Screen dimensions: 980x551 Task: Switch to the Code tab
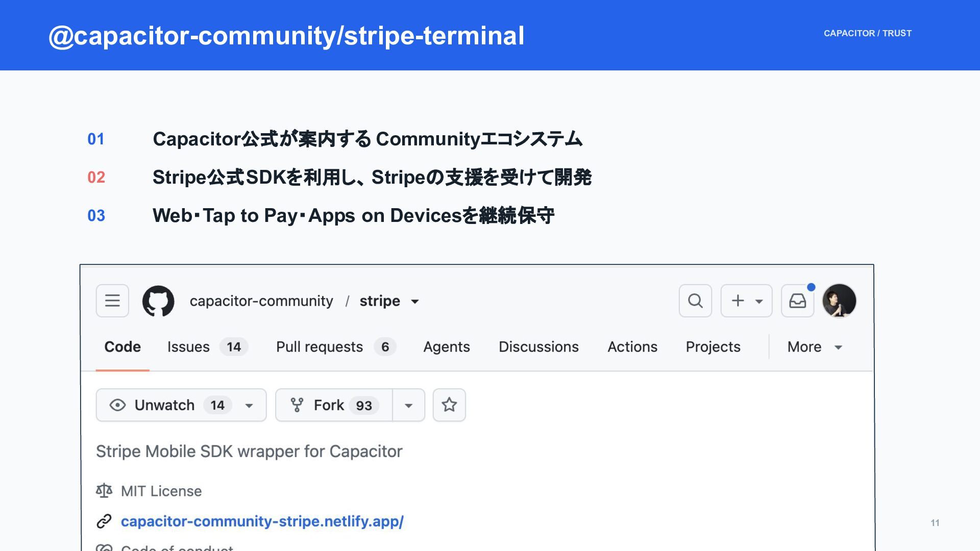click(122, 347)
